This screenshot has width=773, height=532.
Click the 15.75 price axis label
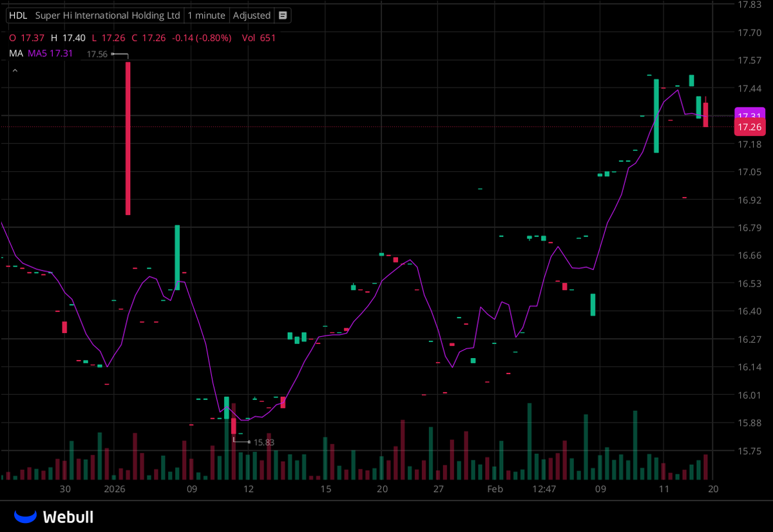750,450
